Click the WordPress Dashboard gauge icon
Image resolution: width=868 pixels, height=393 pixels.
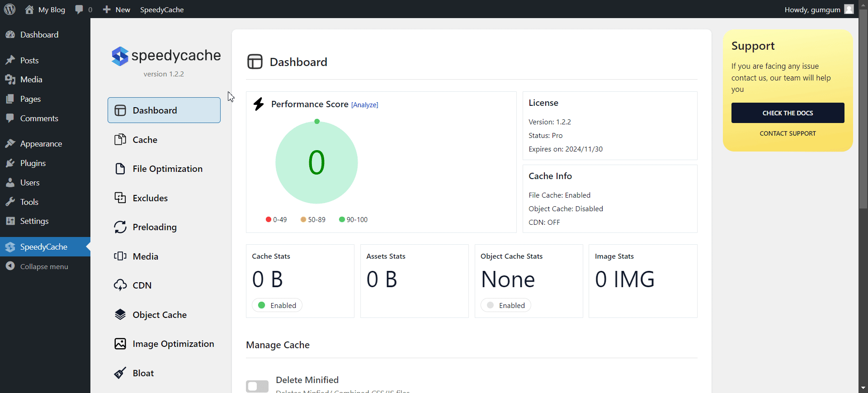(x=10, y=35)
